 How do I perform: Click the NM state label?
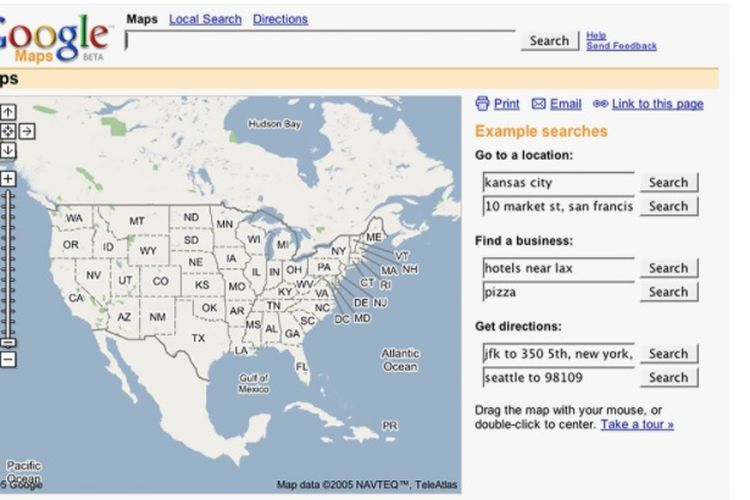pos(157,317)
